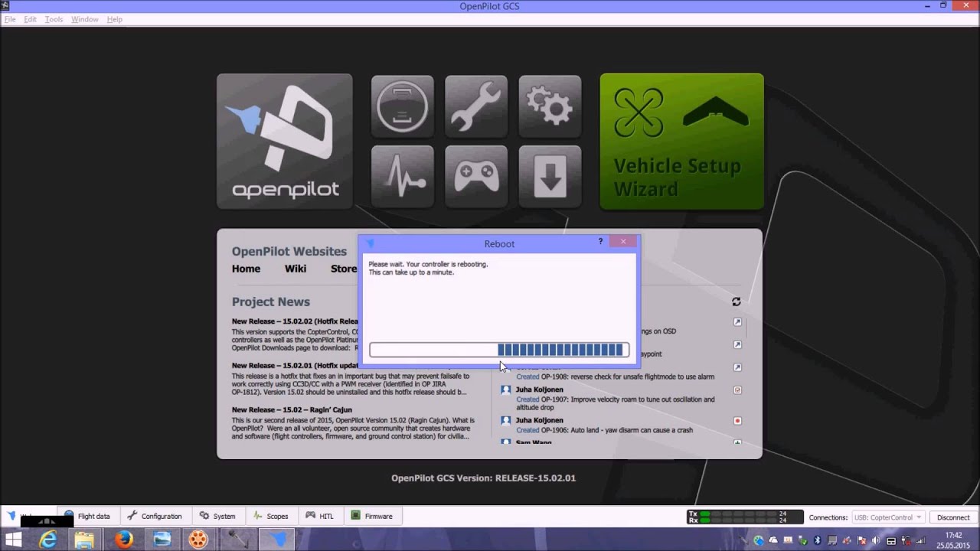The width and height of the screenshot is (980, 551).
Task: Click the OpenPilot GCS taskbar icon
Action: click(x=276, y=540)
